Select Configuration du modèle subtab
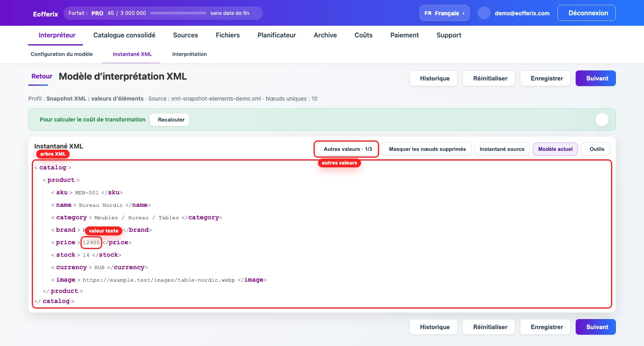The image size is (644, 346). click(62, 54)
